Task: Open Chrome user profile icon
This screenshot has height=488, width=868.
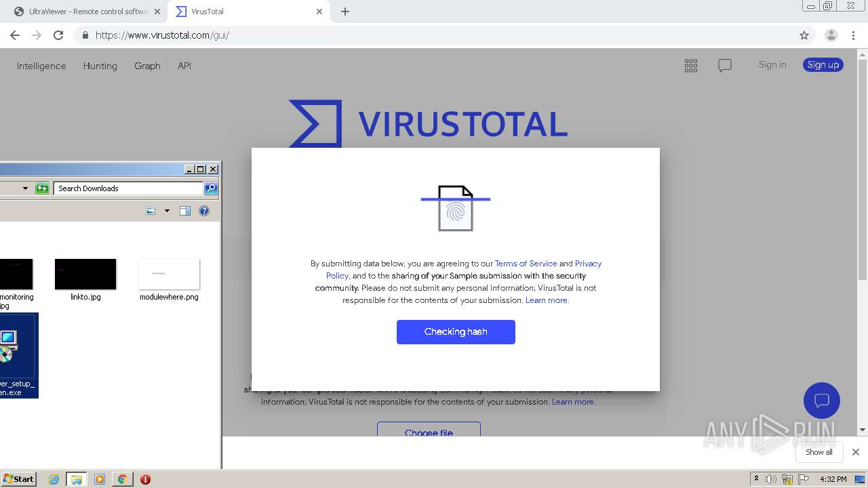Action: [x=831, y=35]
